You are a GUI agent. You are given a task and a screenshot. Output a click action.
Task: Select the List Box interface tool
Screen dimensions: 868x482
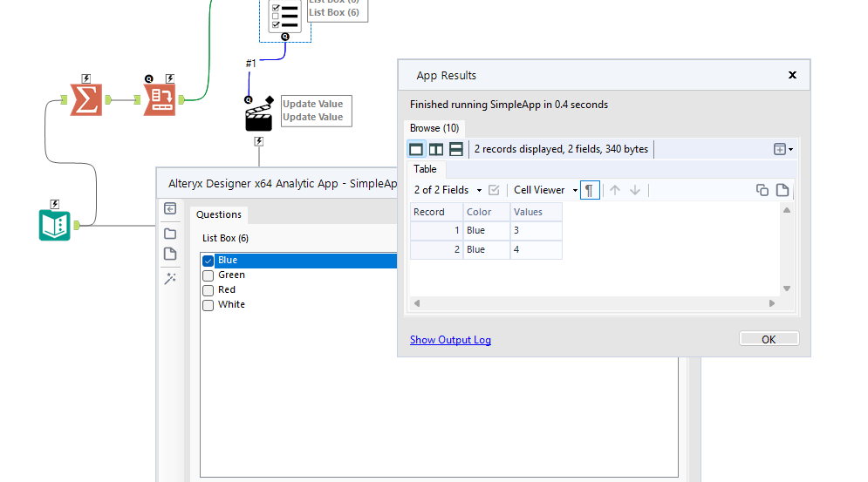(285, 16)
